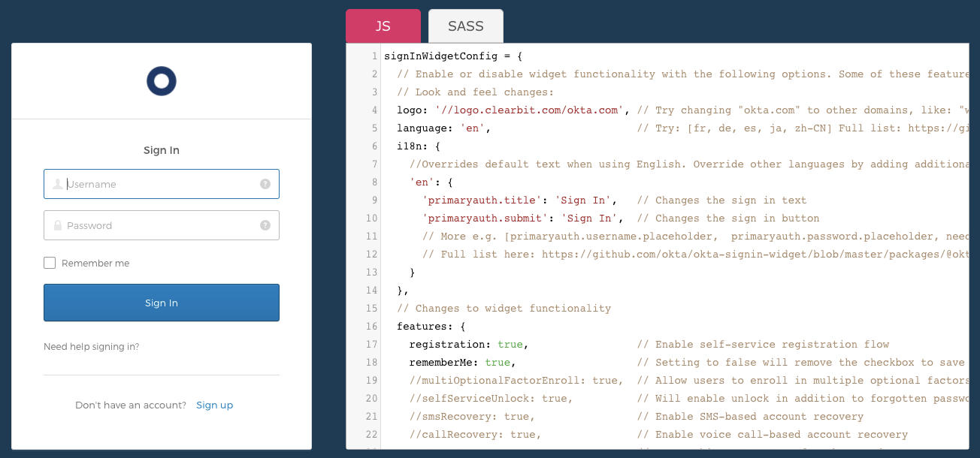Focus the Password input field
The height and width of the screenshot is (458, 980).
pyautogui.click(x=162, y=225)
